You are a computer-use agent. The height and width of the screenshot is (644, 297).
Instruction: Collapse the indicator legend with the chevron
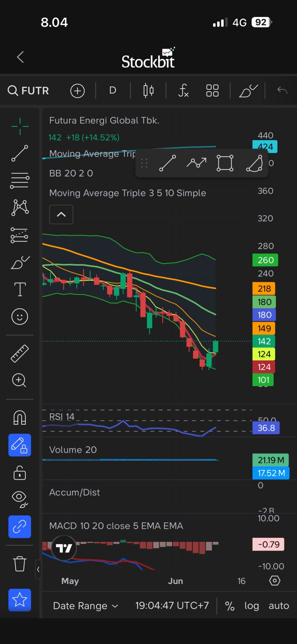(61, 215)
